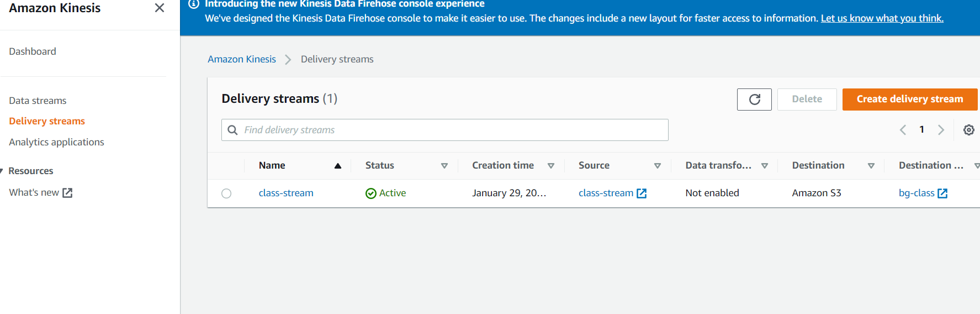Open Data streams in the sidebar
980x314 pixels.
pyautogui.click(x=38, y=101)
